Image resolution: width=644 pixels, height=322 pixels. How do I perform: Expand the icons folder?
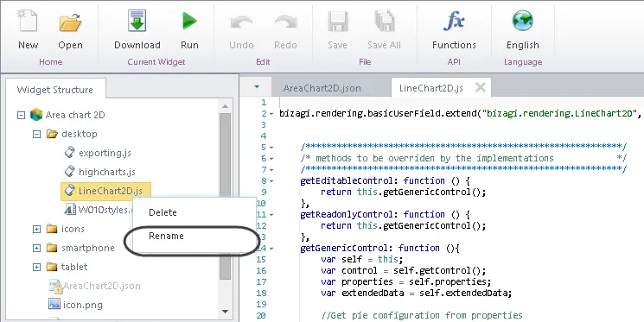(37, 229)
